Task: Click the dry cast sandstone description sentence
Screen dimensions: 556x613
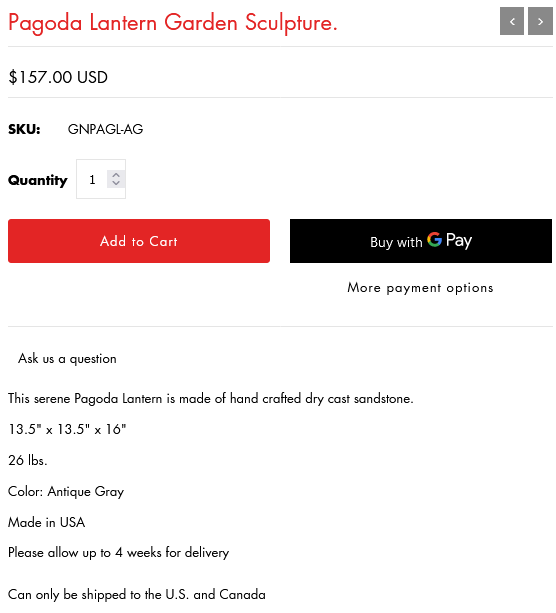Action: (x=211, y=399)
